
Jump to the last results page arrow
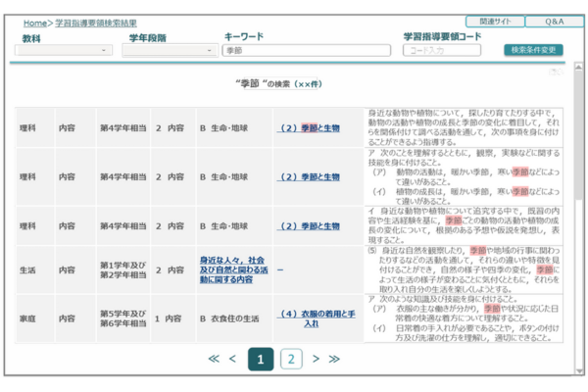tap(334, 359)
